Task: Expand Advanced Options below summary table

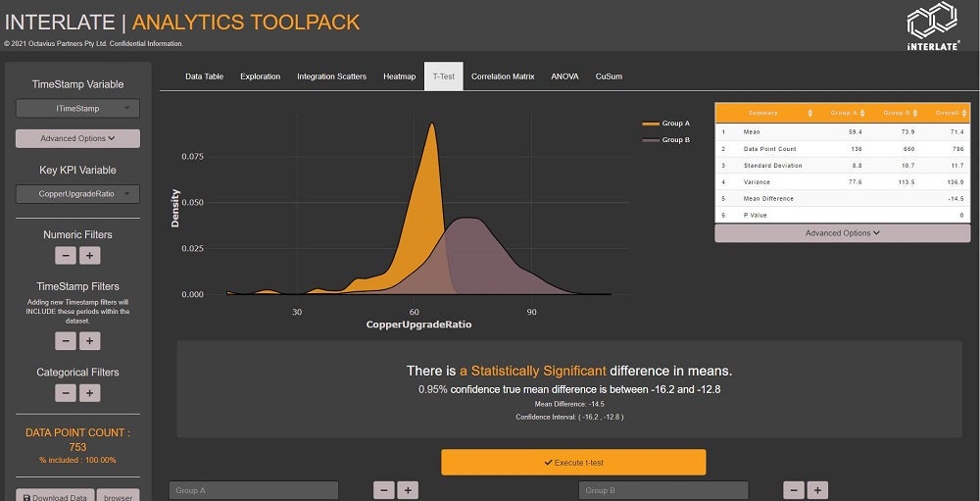Action: pos(843,232)
